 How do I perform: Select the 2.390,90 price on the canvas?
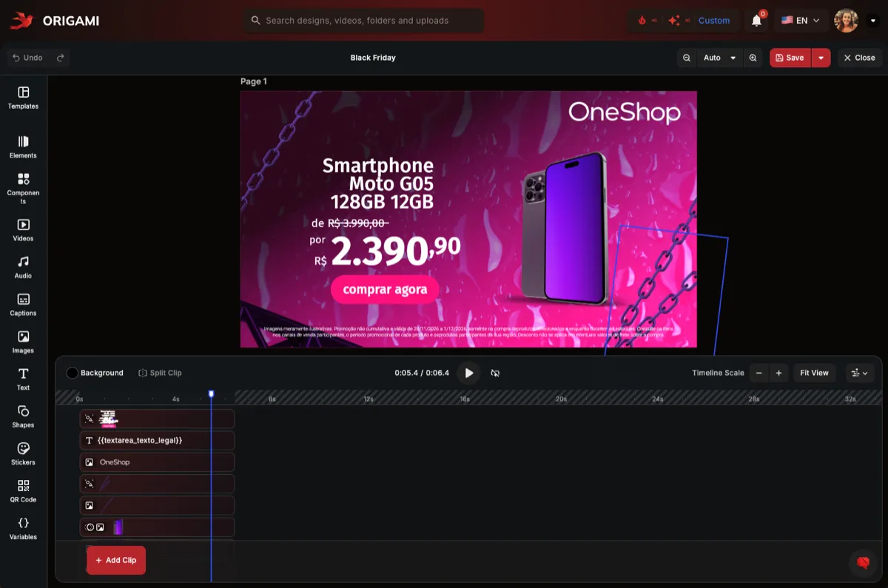tap(396, 251)
